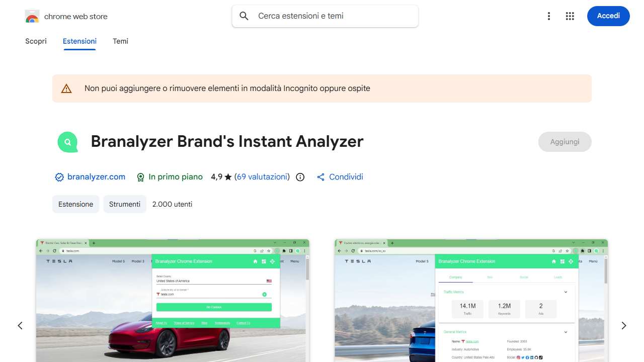The image size is (644, 362).
Task: Click the magnifier icon in the search bar
Action: (x=244, y=16)
